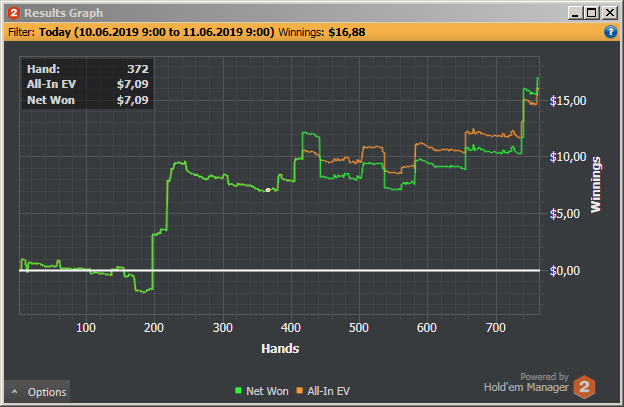
Task: Click the 600 x-axis label
Action: click(427, 328)
